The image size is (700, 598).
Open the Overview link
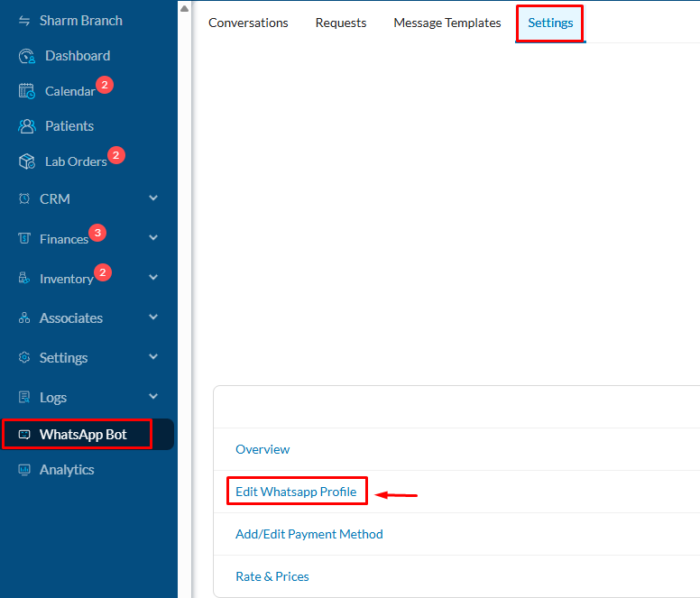pos(262,449)
